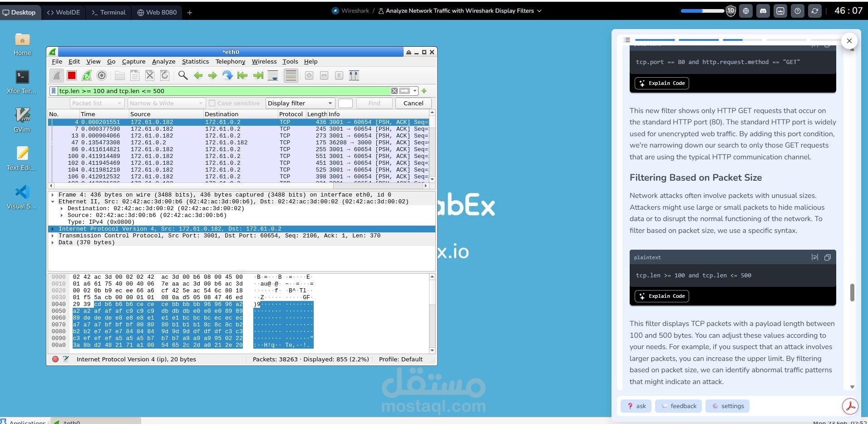Go forward in packet history
Screen dimensions: 868x424
[x=212, y=75]
